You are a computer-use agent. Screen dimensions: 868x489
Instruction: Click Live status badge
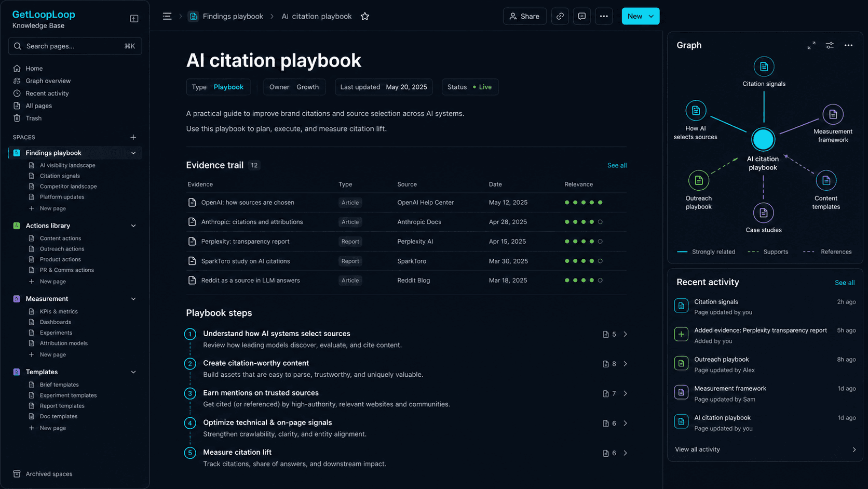(x=482, y=87)
